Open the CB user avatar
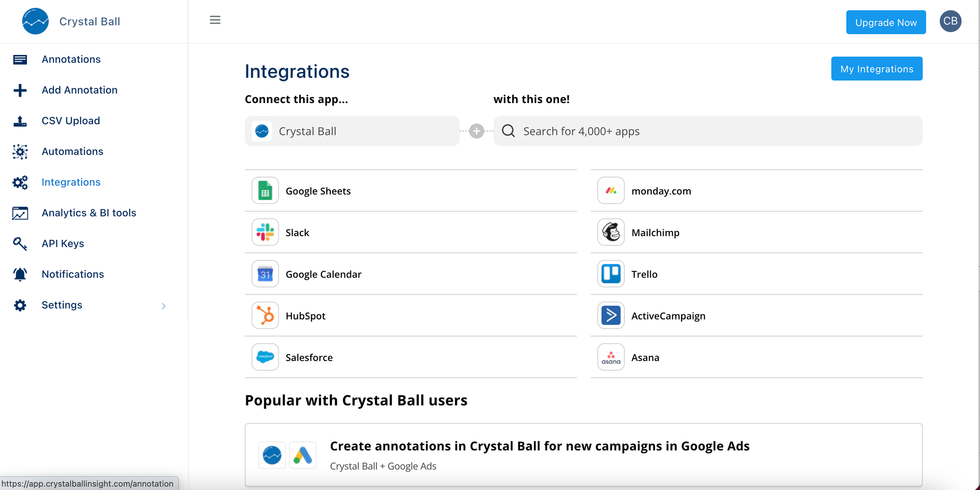Viewport: 980px width, 490px height. tap(950, 21)
